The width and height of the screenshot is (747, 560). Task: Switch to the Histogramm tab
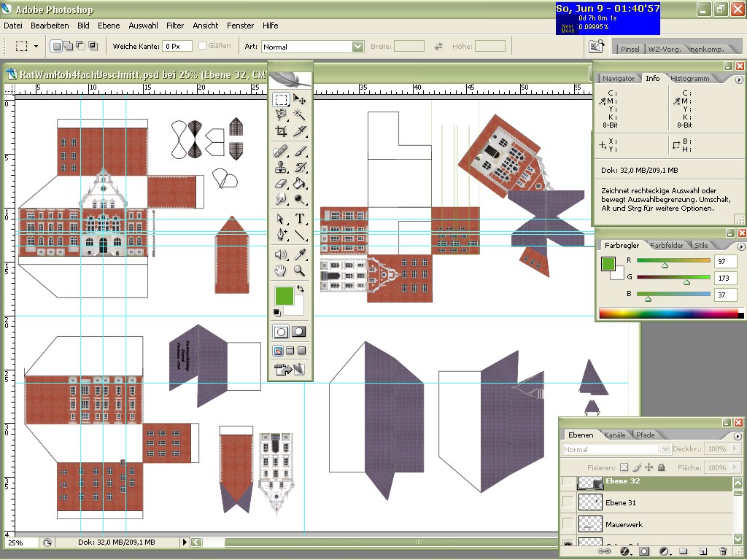click(x=689, y=78)
